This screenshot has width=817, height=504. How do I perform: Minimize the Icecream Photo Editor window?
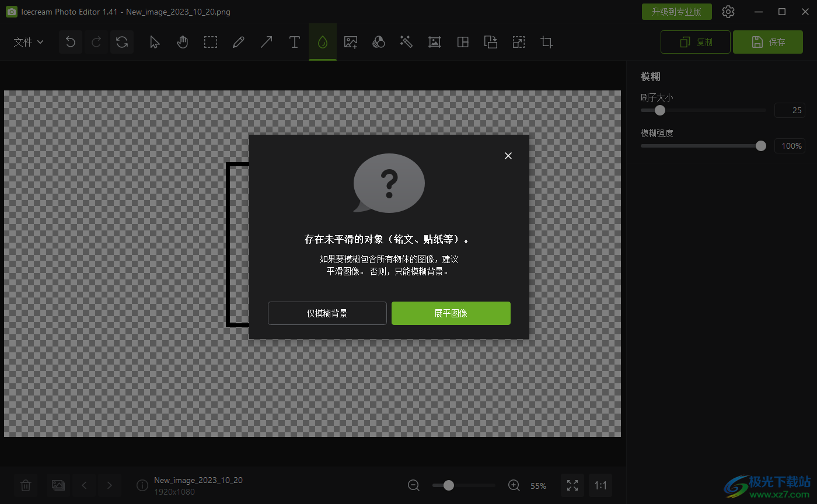coord(757,12)
